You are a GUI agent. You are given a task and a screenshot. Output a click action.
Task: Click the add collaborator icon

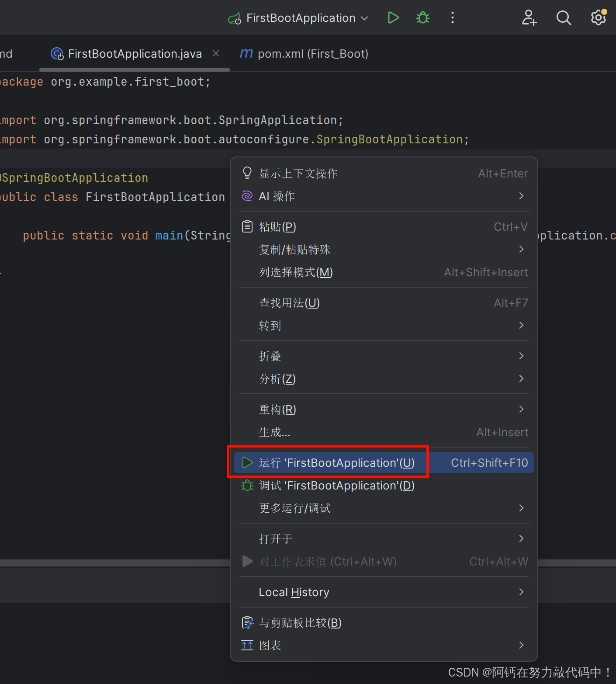529,17
